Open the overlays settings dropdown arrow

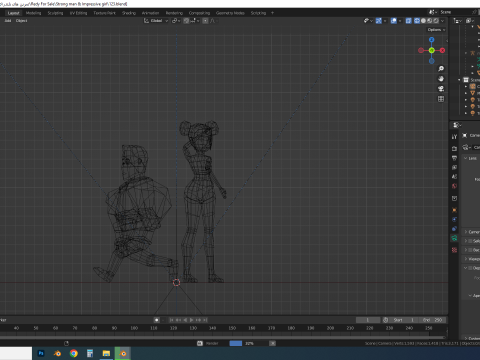coord(400,21)
